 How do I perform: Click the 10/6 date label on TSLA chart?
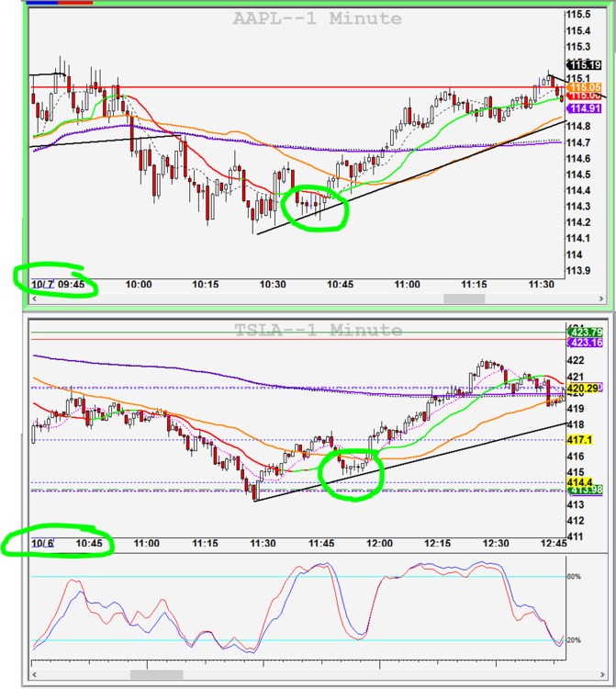click(42, 544)
